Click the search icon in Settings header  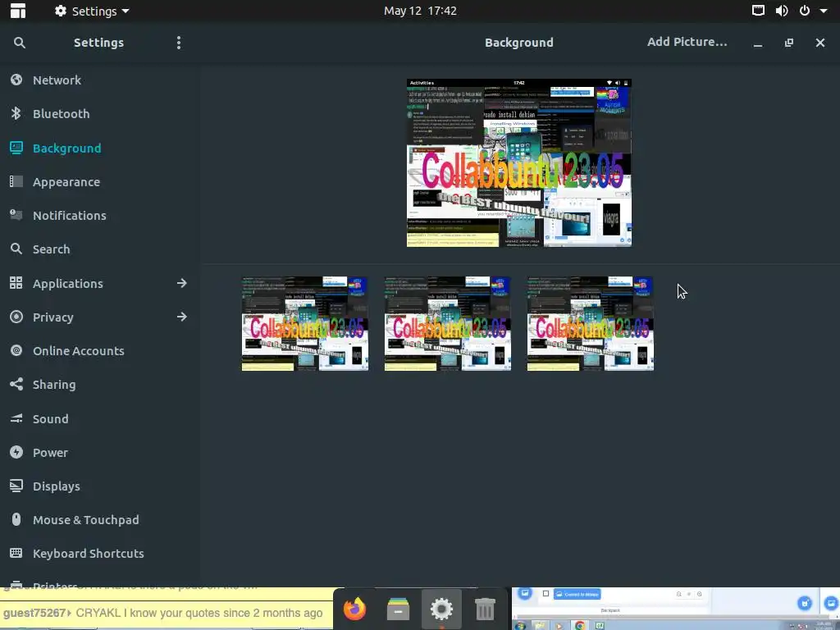pyautogui.click(x=20, y=43)
